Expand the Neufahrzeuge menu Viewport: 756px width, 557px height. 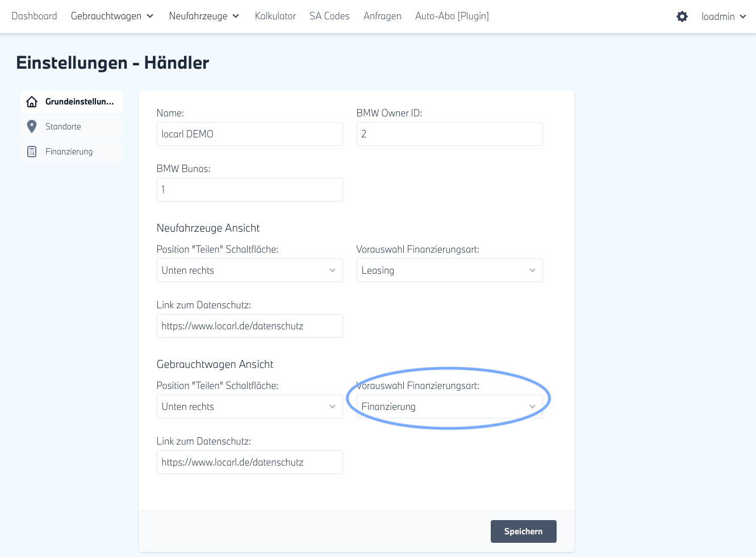click(x=204, y=16)
